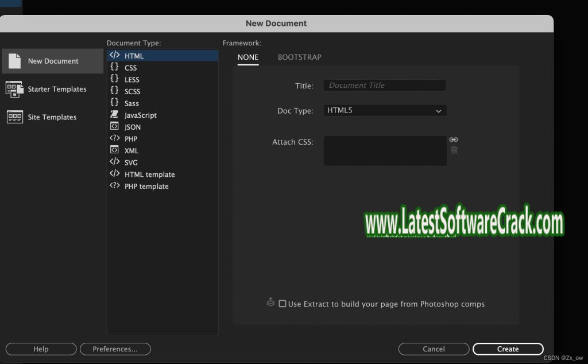Enable Use Extract to build your page checkbox
This screenshot has width=588, height=364.
point(283,304)
